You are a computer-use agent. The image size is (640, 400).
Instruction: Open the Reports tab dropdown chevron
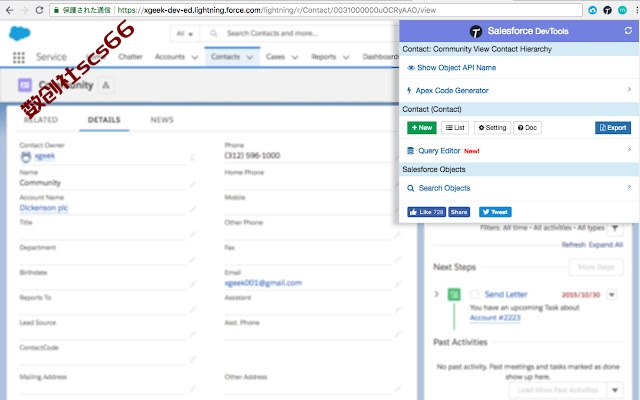pyautogui.click(x=346, y=57)
